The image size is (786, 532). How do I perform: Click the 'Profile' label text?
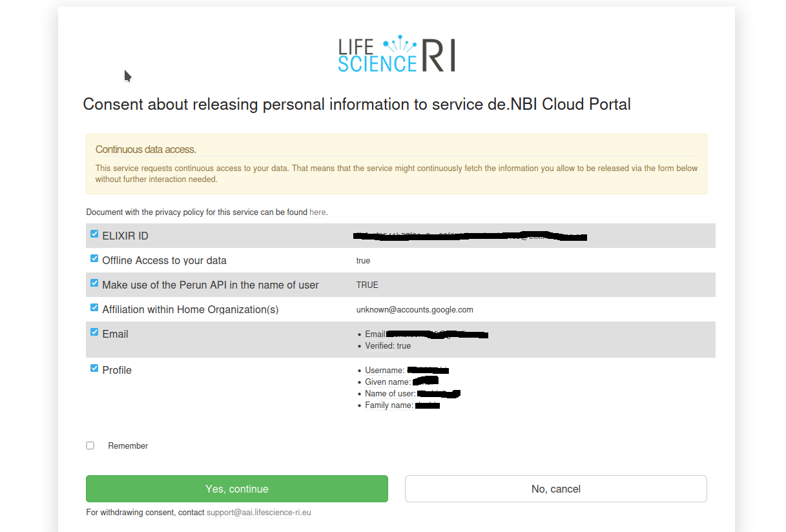click(117, 370)
